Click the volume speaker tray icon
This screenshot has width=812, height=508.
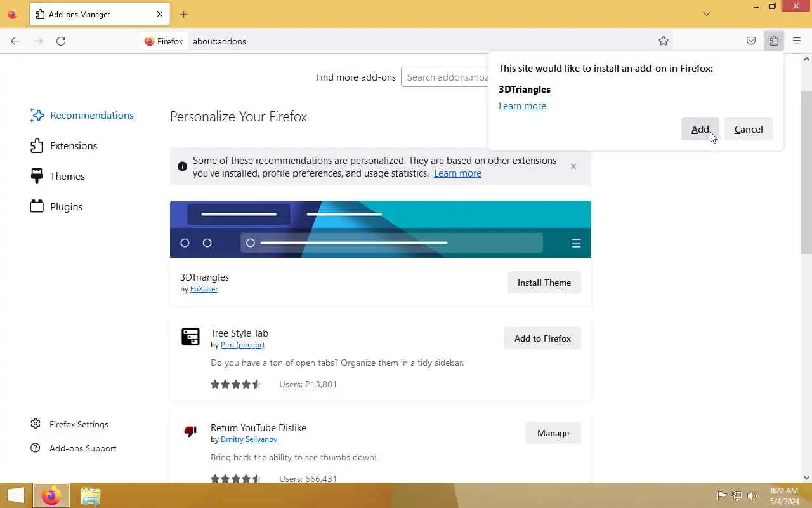coord(752,496)
